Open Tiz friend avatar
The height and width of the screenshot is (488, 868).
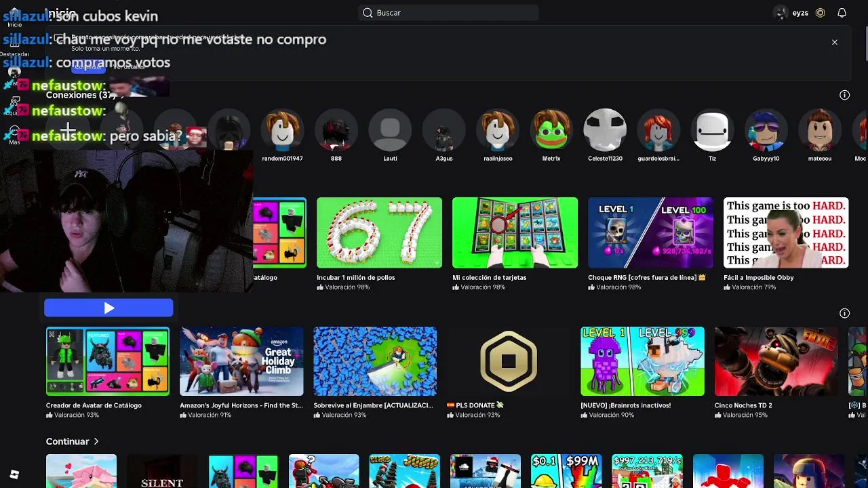point(712,129)
